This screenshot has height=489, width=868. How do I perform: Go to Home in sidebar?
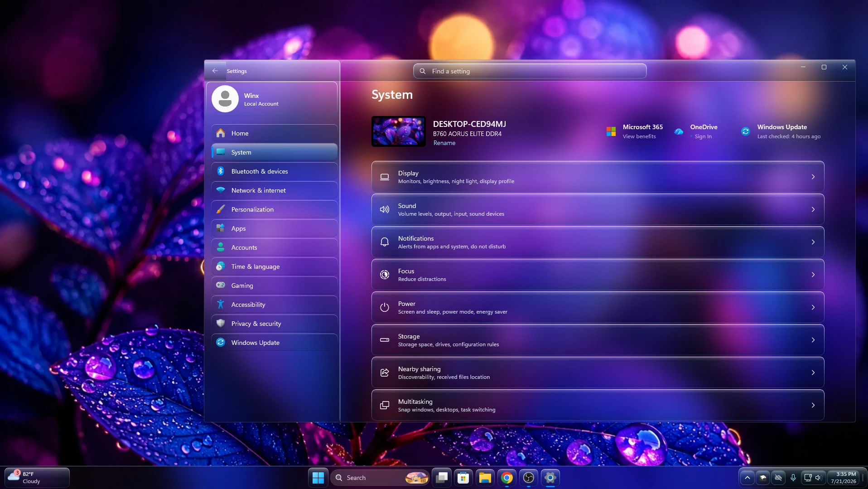(x=274, y=133)
